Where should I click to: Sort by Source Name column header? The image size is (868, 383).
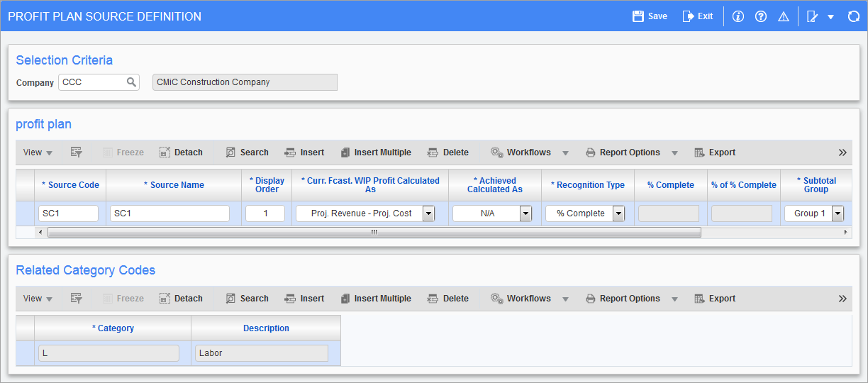point(174,185)
